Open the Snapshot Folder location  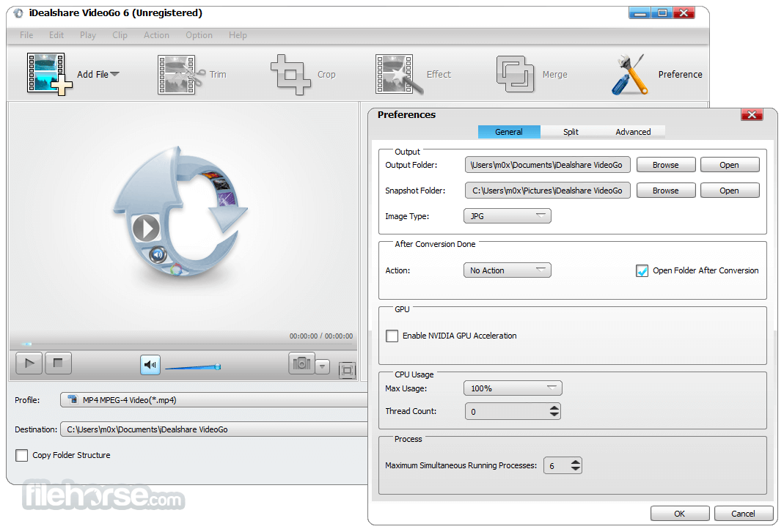coord(730,191)
